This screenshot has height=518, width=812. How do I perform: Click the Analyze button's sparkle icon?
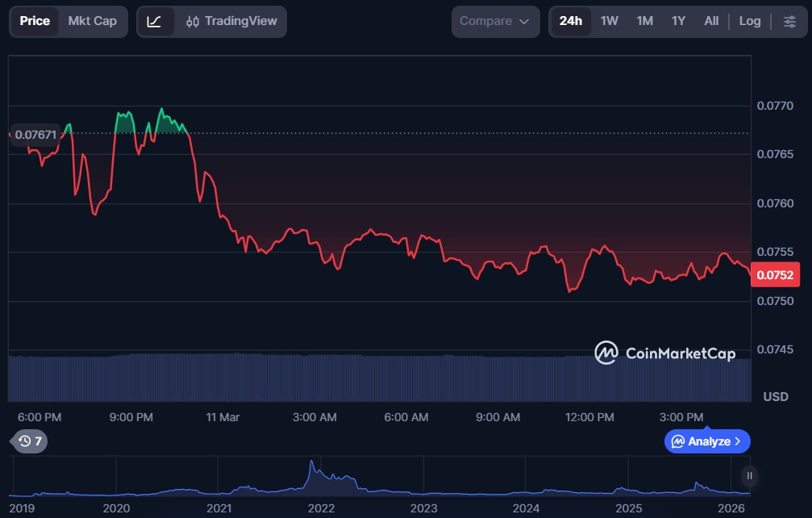point(678,441)
